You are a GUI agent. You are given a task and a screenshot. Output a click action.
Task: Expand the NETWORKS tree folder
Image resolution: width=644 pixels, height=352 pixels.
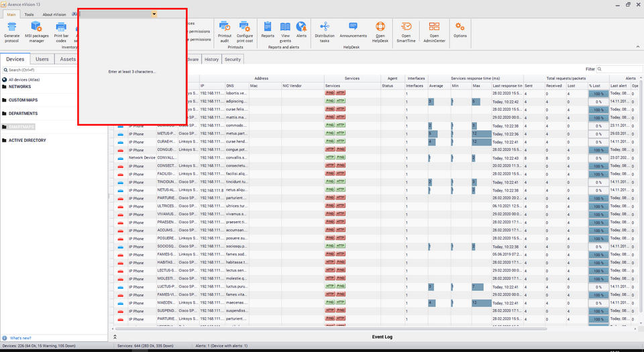click(x=19, y=87)
